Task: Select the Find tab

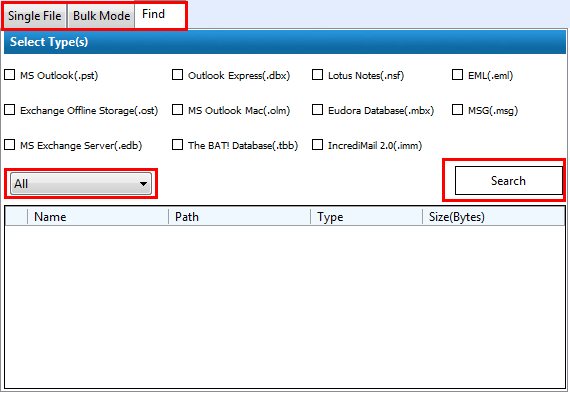Action: [x=159, y=15]
